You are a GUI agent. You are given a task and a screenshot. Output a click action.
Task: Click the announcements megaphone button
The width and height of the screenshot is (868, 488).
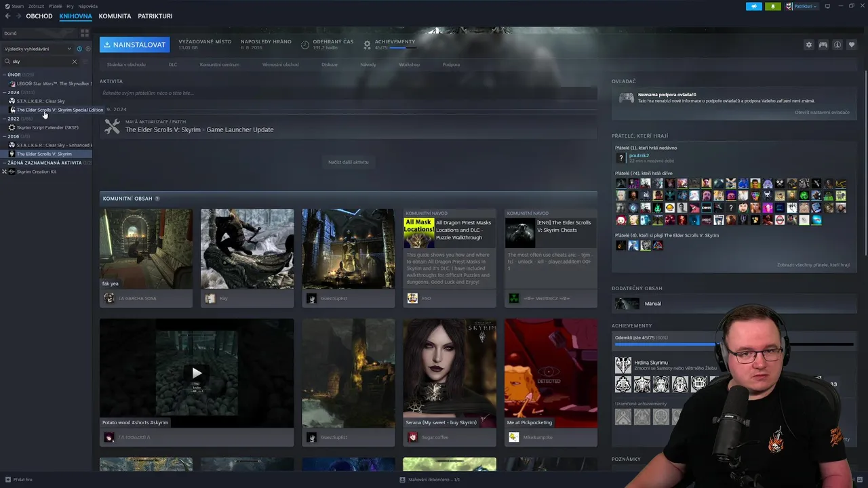pos(754,6)
